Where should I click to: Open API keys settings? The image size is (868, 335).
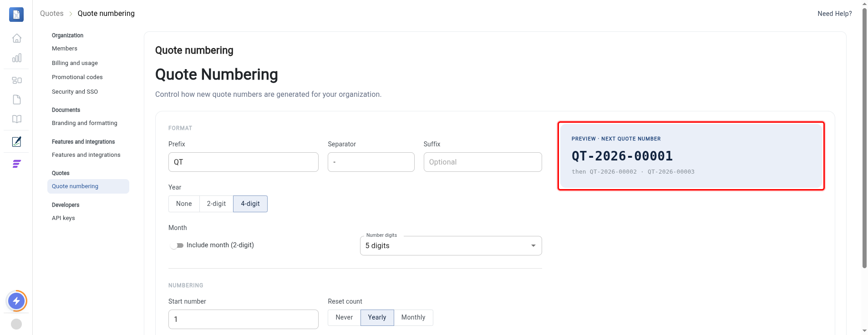point(63,218)
